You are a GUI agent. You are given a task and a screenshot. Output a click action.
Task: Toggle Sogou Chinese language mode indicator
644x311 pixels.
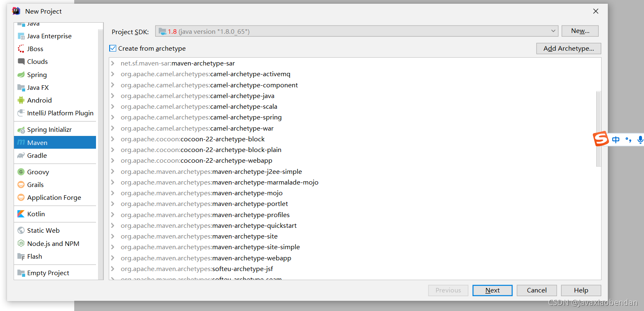pos(616,140)
